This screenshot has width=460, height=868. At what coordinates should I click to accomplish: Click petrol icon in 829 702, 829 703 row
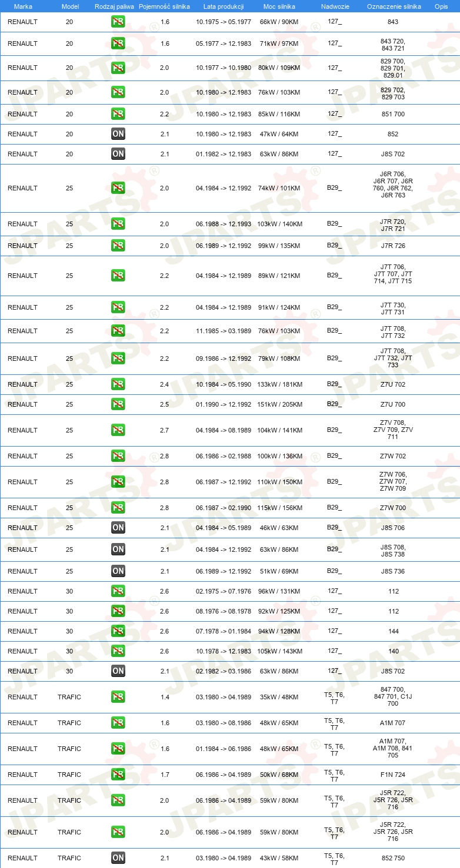coord(118,93)
